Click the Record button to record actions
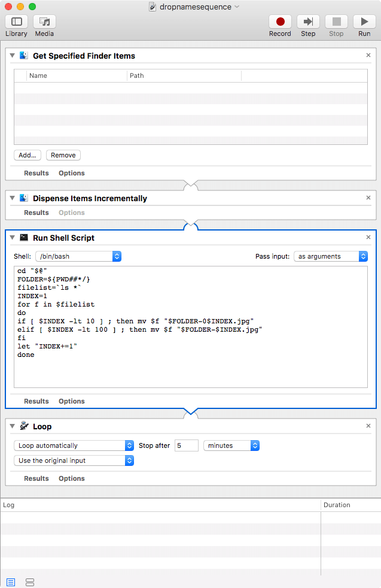Viewport: 381px width, 588px height. coord(279,22)
